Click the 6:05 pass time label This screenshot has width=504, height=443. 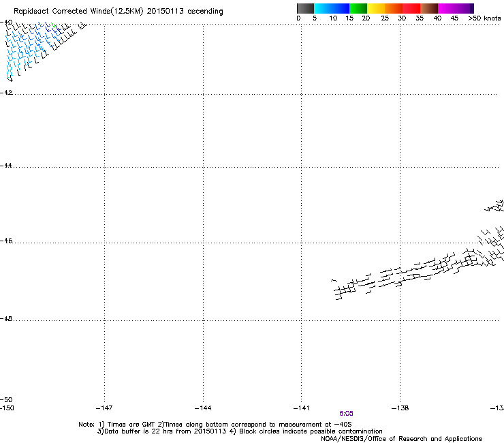[346, 414]
